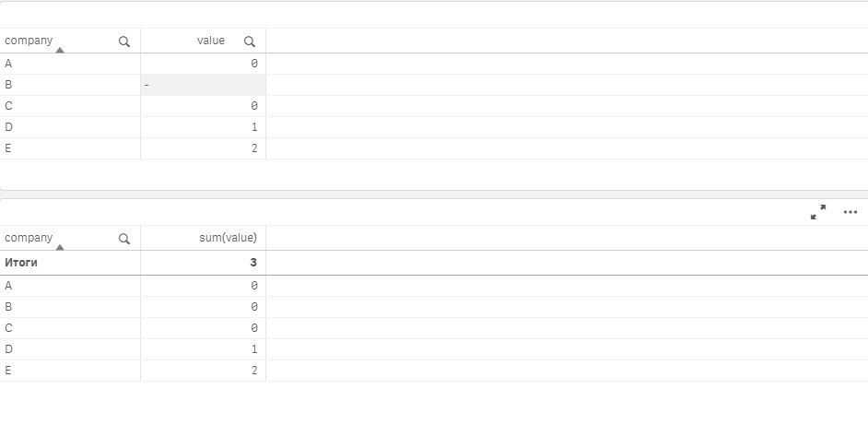Search the company column in top table
The width and height of the screenshot is (868, 436).
pos(124,41)
